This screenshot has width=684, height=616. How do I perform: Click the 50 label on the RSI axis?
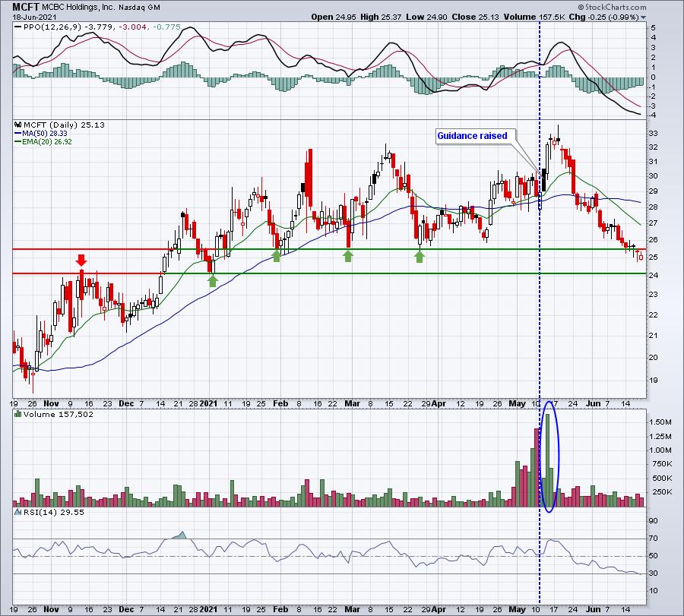(654, 556)
